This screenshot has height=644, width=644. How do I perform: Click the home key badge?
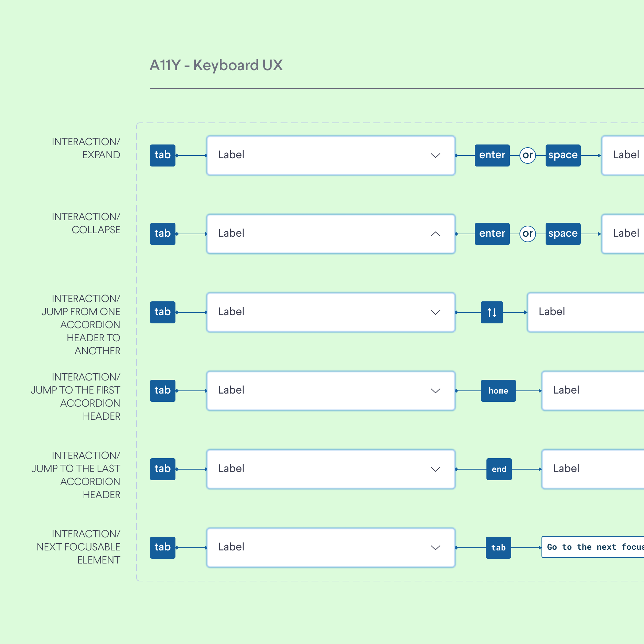click(498, 391)
